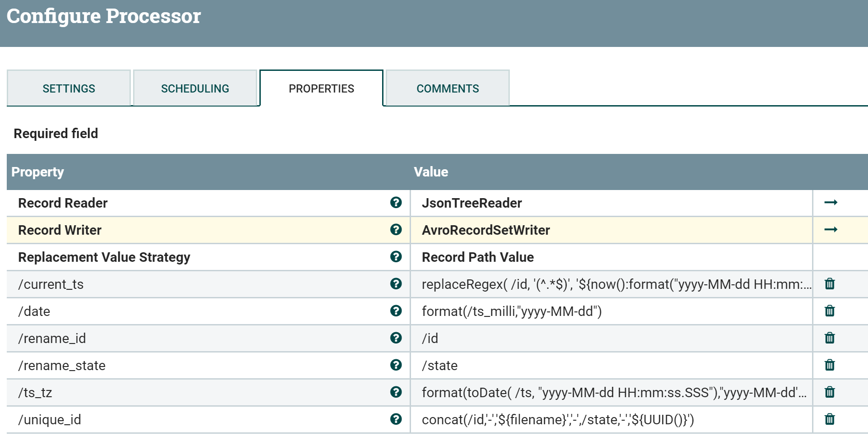
Task: Open help for Replacement Value Strategy
Action: pos(396,257)
